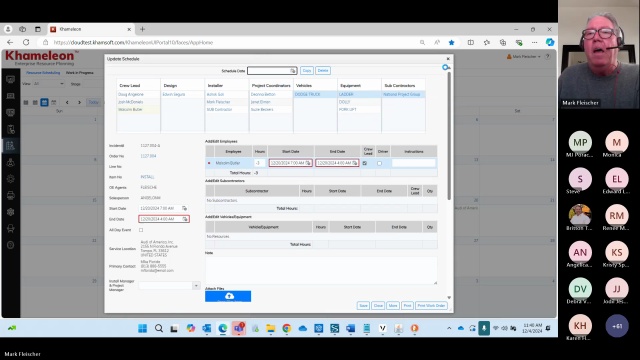
Task: Check the All Day Event checkbox
Action: 141,230
